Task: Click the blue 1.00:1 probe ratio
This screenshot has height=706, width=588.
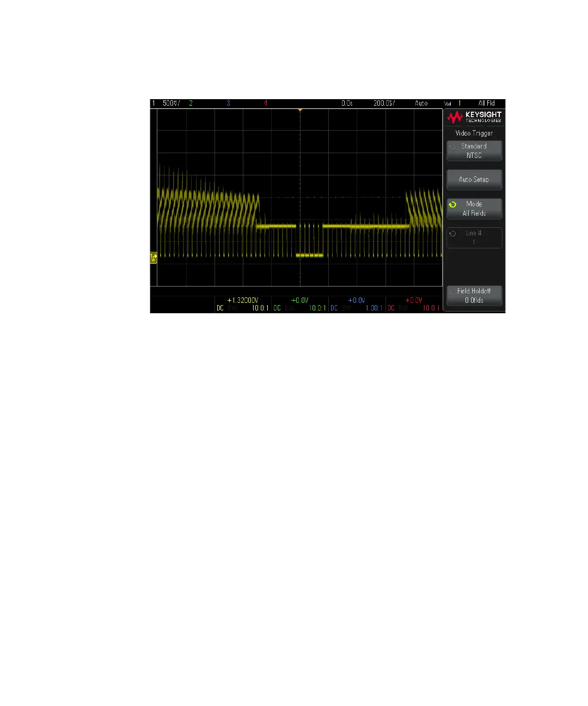Action: point(374,308)
